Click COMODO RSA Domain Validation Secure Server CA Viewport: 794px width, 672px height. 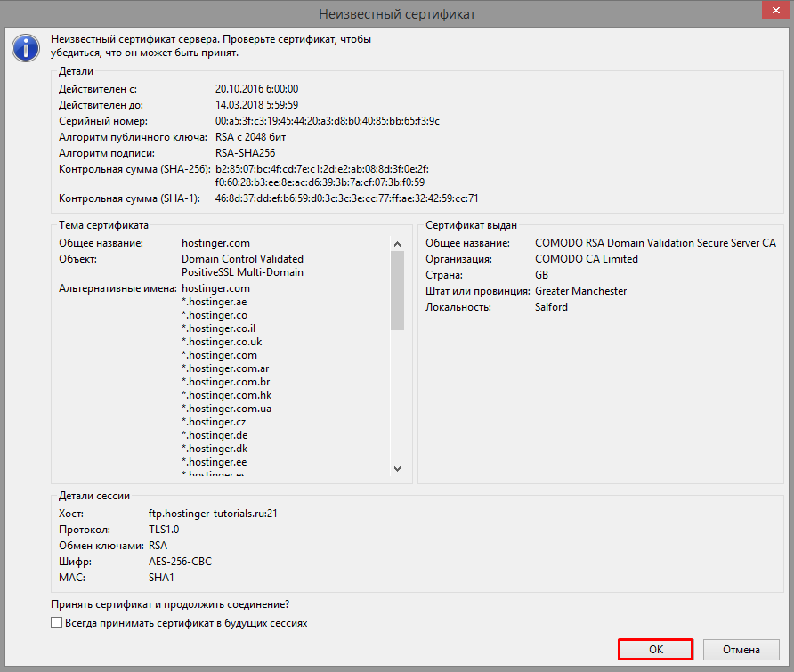coord(655,243)
